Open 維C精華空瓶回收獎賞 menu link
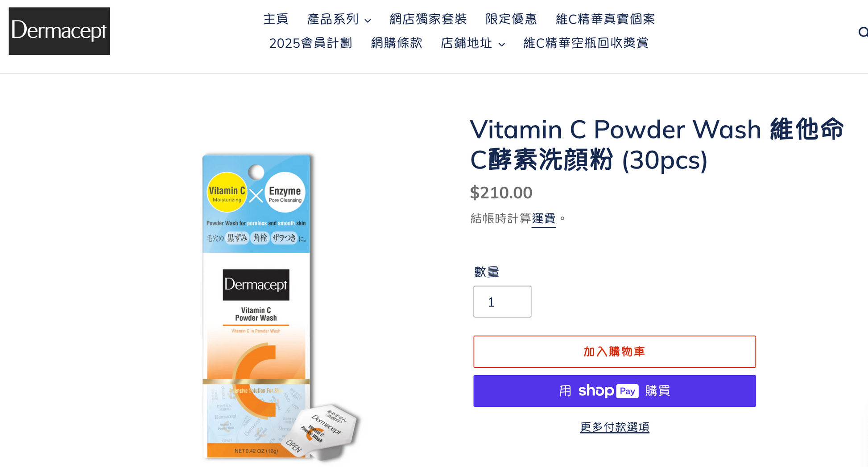 point(586,43)
